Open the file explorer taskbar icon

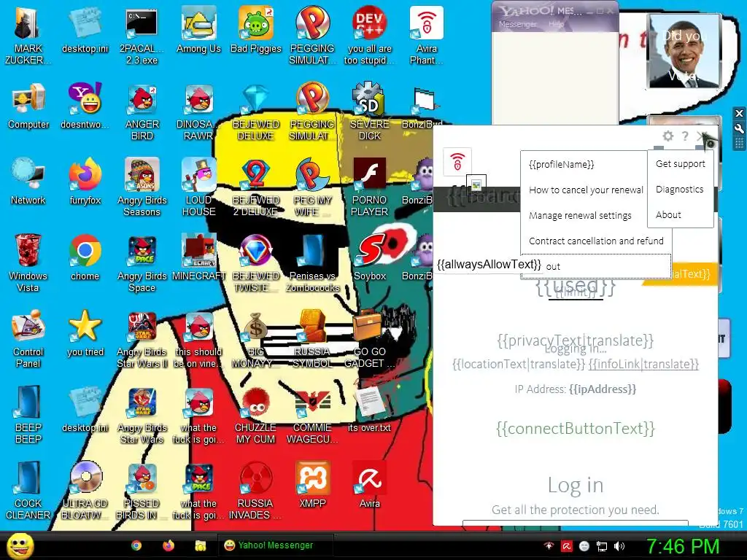[200, 545]
